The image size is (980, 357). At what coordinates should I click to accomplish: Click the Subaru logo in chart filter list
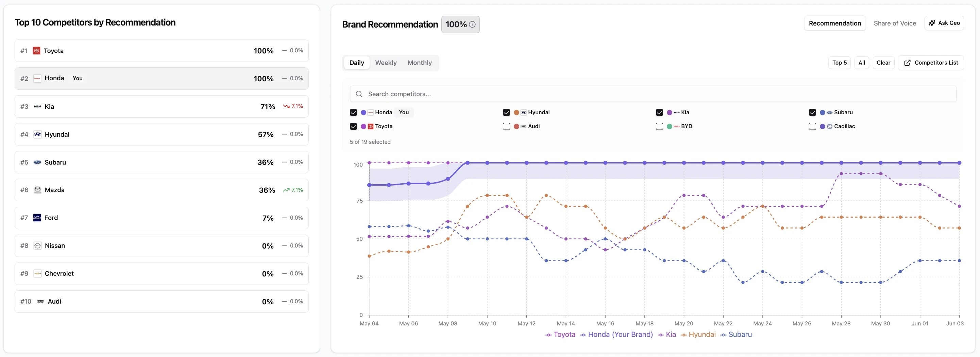(x=830, y=113)
